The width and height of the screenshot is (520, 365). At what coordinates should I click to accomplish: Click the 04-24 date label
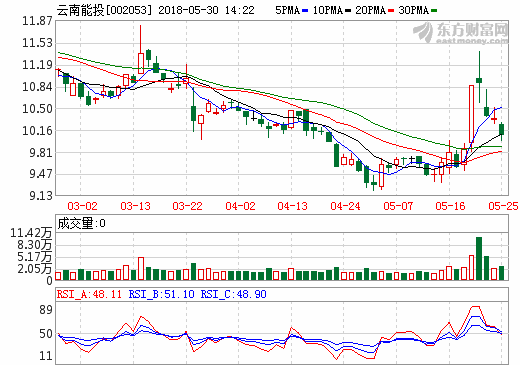(345, 206)
